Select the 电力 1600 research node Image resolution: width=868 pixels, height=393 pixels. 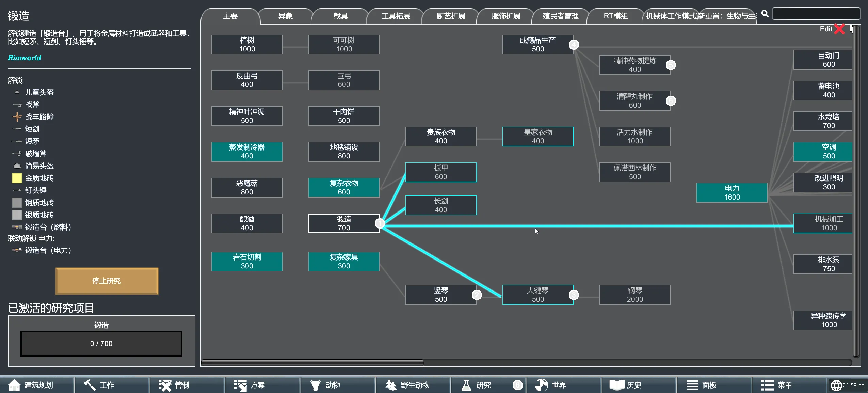coord(732,193)
